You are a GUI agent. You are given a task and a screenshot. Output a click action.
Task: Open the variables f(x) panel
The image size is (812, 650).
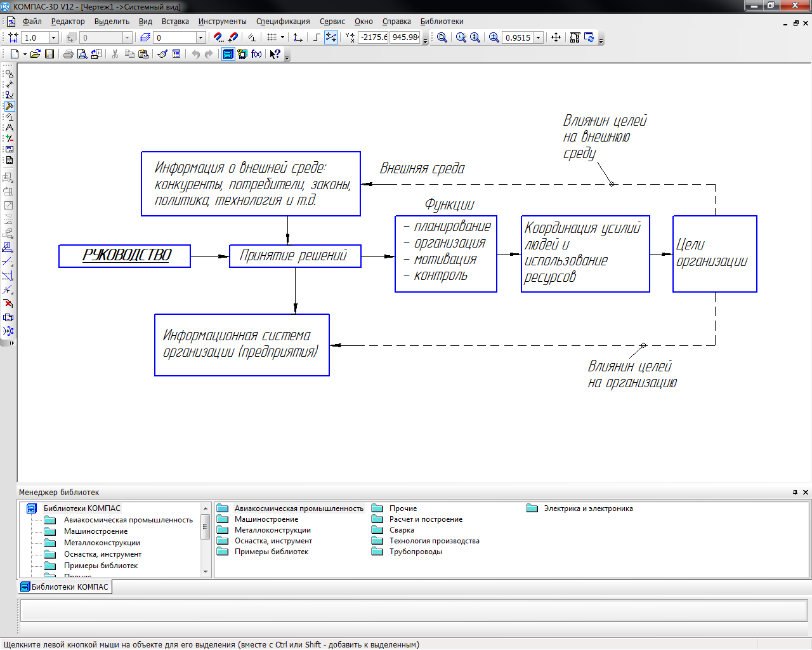click(x=256, y=54)
